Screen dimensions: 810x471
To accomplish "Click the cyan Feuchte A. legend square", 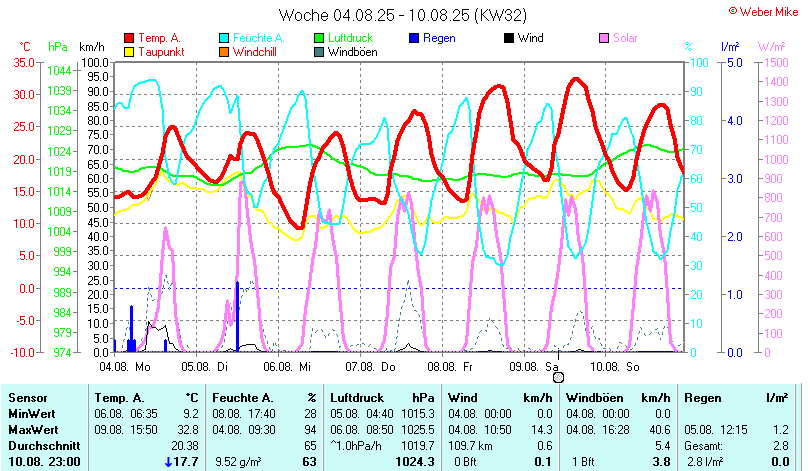I will [x=224, y=38].
